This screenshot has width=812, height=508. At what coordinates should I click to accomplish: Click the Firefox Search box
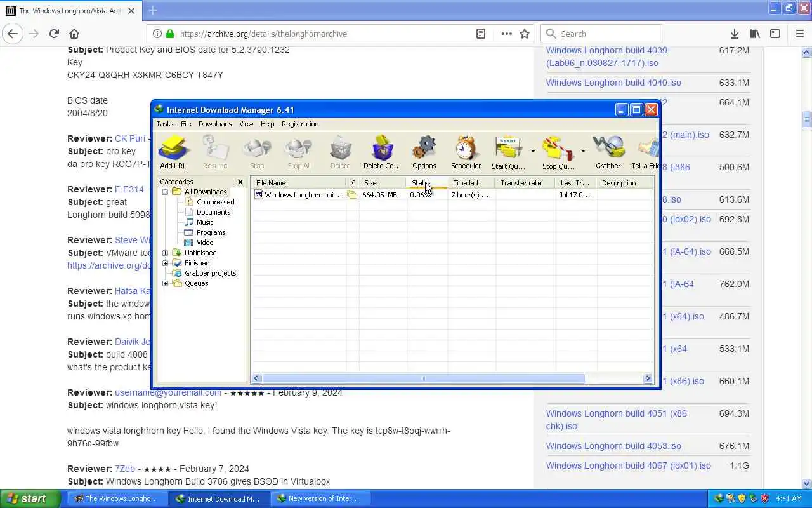click(601, 34)
